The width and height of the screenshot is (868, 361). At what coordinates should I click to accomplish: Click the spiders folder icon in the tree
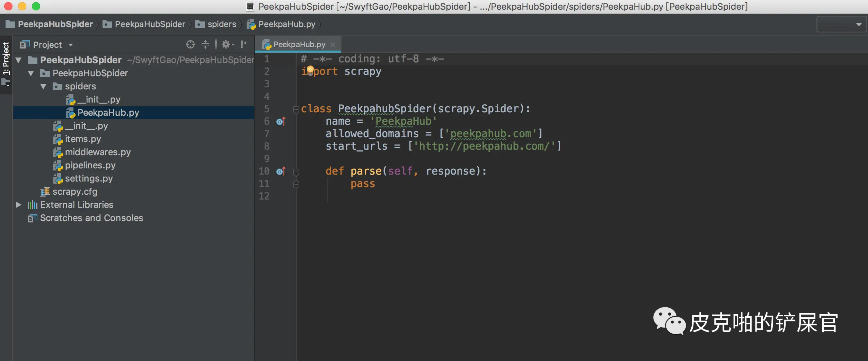[57, 86]
